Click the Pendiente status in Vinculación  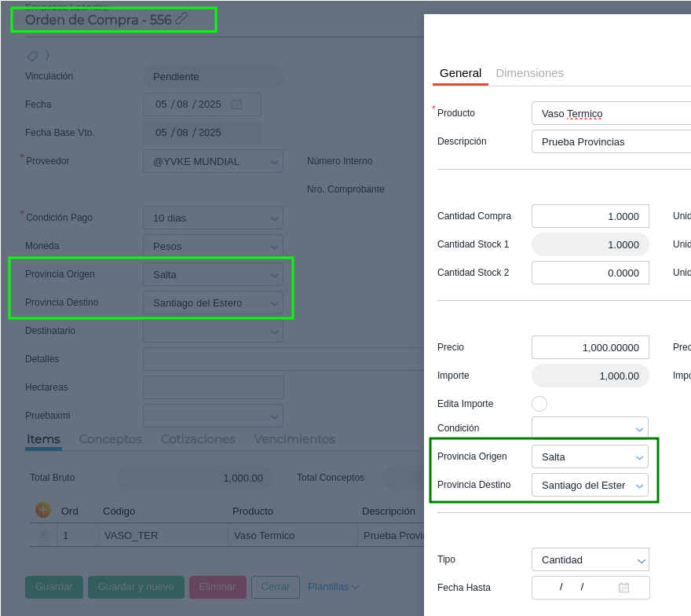tap(214, 76)
